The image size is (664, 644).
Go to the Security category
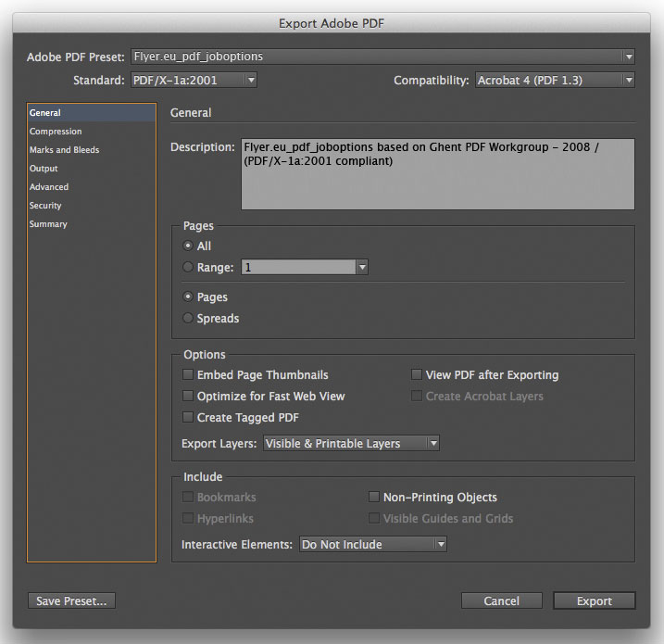[x=92, y=206]
